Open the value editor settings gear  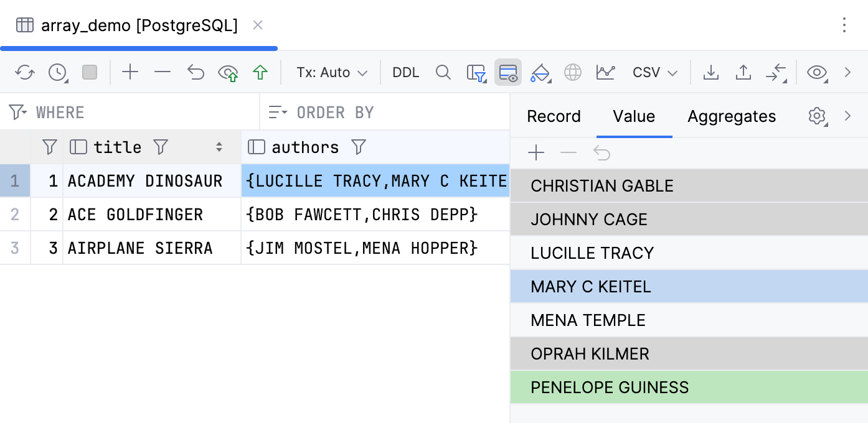point(817,116)
